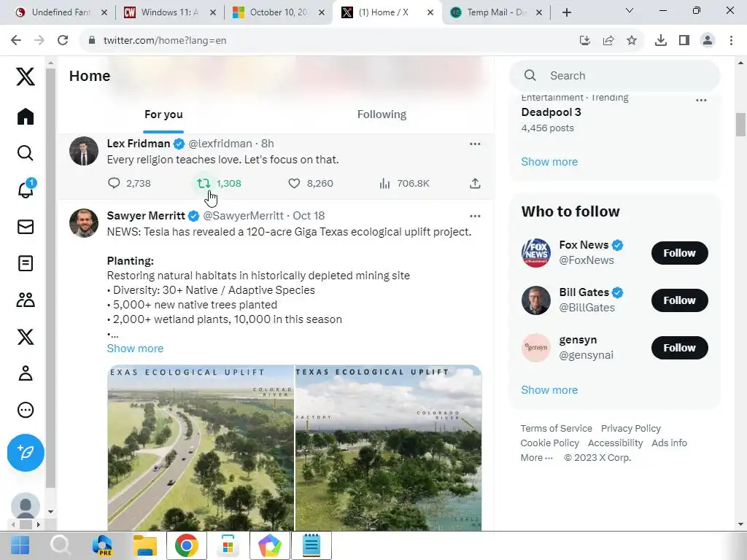Show more under Who to follow

(x=549, y=390)
